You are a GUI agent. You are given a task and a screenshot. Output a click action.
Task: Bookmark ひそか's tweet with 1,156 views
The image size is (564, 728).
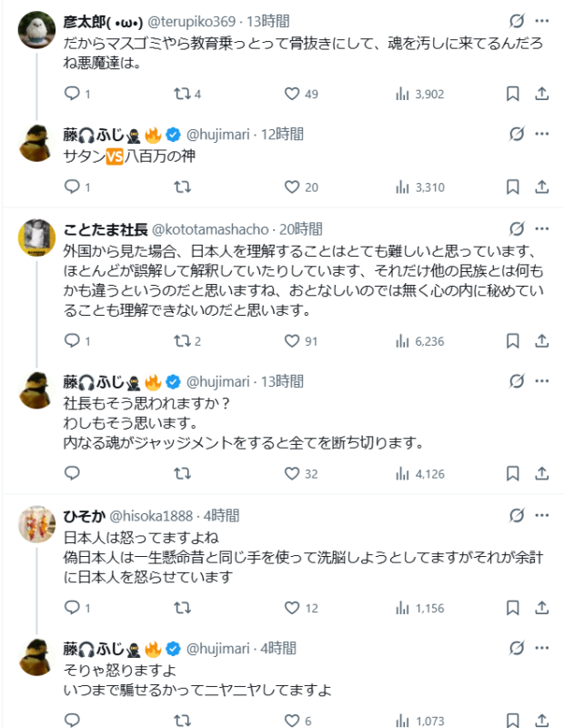click(x=513, y=607)
